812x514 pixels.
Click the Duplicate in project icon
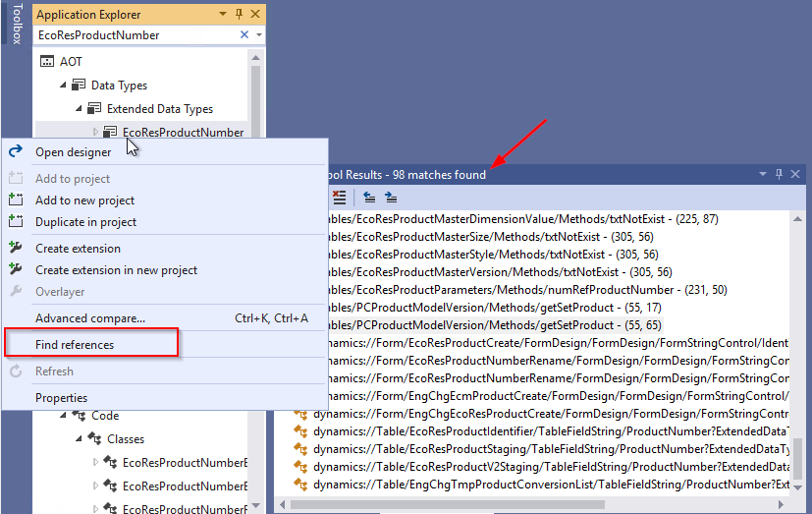pos(16,221)
